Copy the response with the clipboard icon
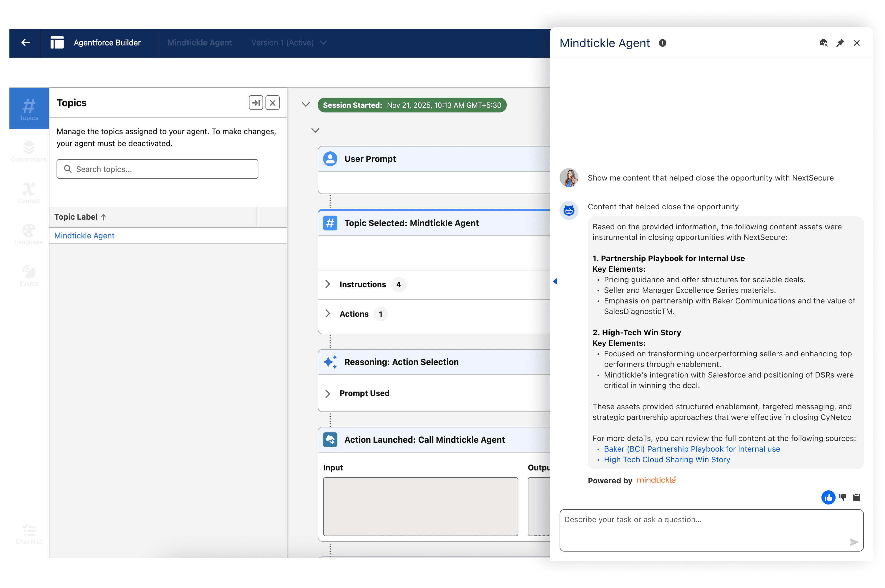This screenshot has height=588, width=885. click(856, 497)
